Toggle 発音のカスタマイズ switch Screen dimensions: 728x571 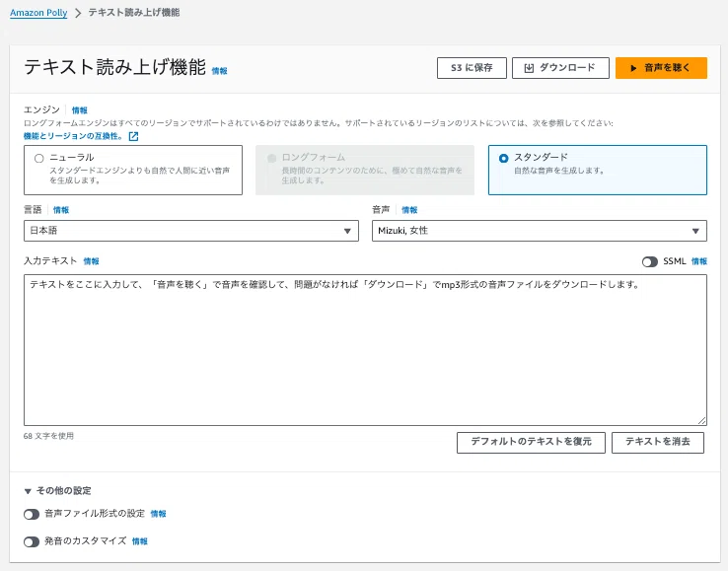coord(32,541)
